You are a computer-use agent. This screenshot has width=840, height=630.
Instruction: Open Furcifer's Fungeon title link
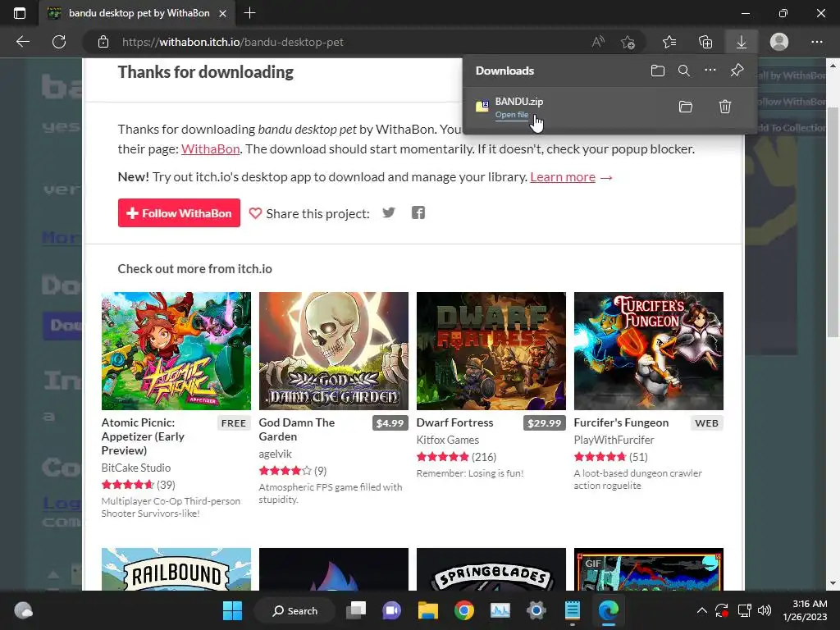pos(622,422)
